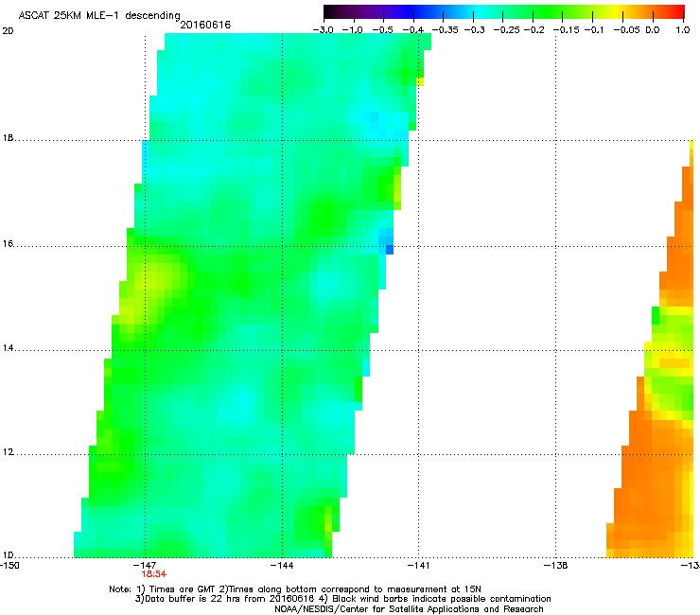Click the colorbar label -0.05
The height and width of the screenshot is (615, 700).
click(x=627, y=30)
